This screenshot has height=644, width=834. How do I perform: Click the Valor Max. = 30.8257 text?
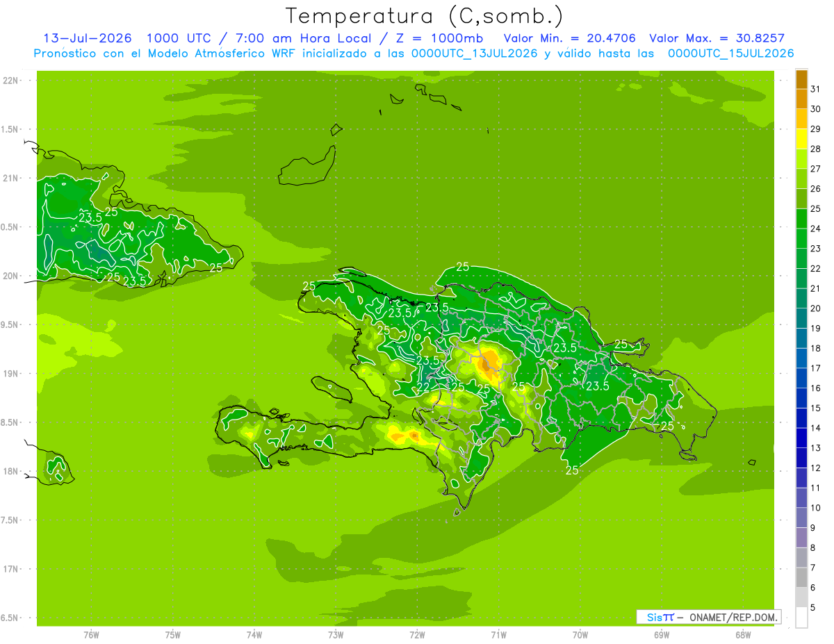pos(717,38)
